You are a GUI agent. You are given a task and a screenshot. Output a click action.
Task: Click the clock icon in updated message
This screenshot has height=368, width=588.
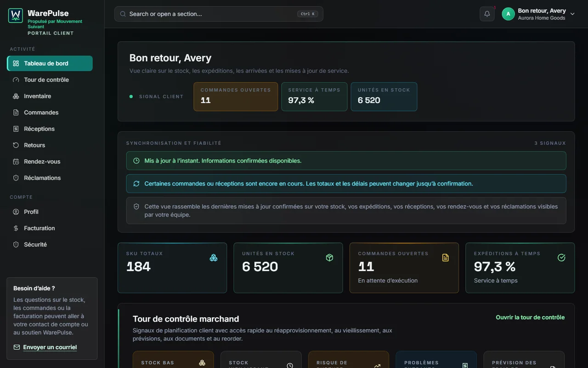click(x=136, y=161)
